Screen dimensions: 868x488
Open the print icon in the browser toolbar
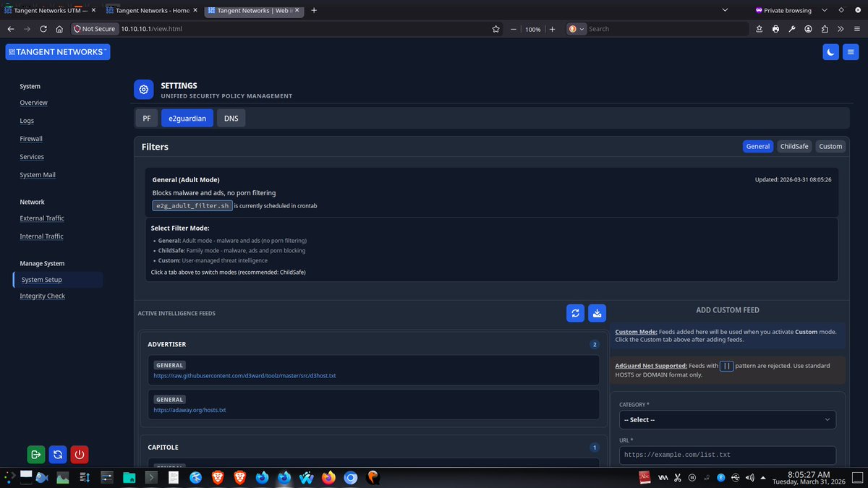click(775, 29)
